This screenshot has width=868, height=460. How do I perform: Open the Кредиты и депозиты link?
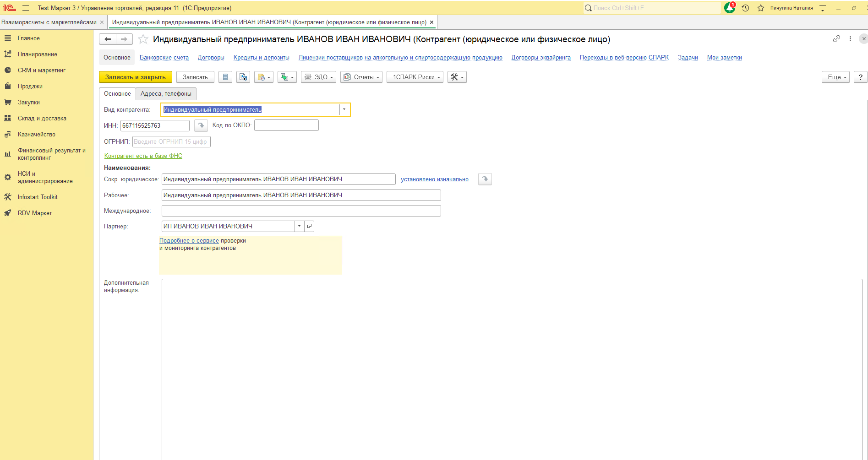point(262,57)
